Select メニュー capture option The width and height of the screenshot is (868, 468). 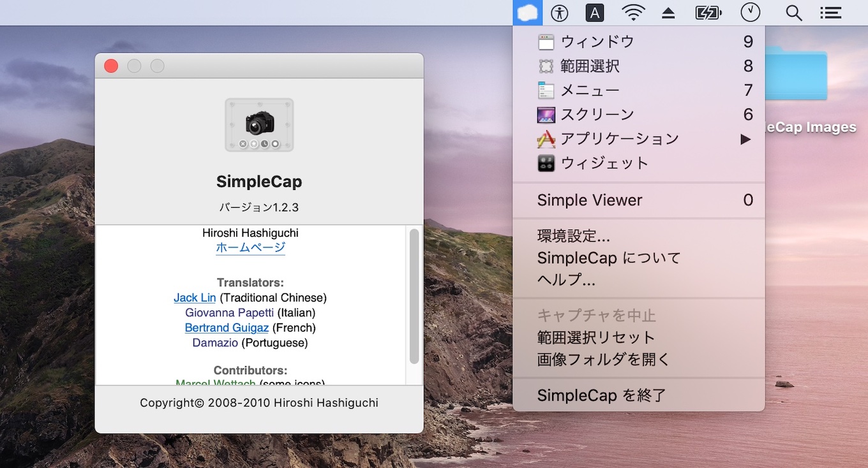pos(638,91)
